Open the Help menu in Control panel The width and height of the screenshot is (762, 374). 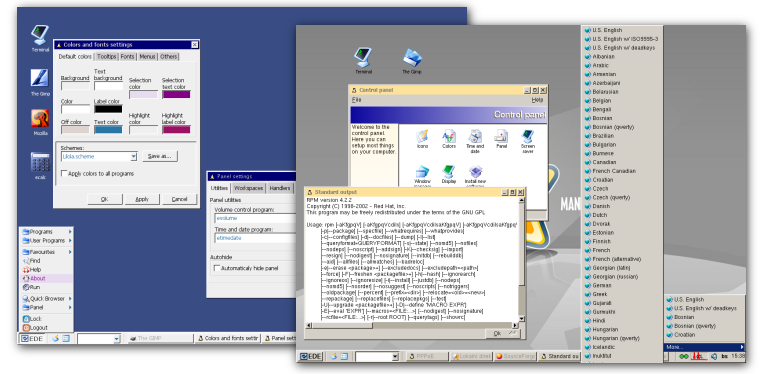pyautogui.click(x=537, y=100)
